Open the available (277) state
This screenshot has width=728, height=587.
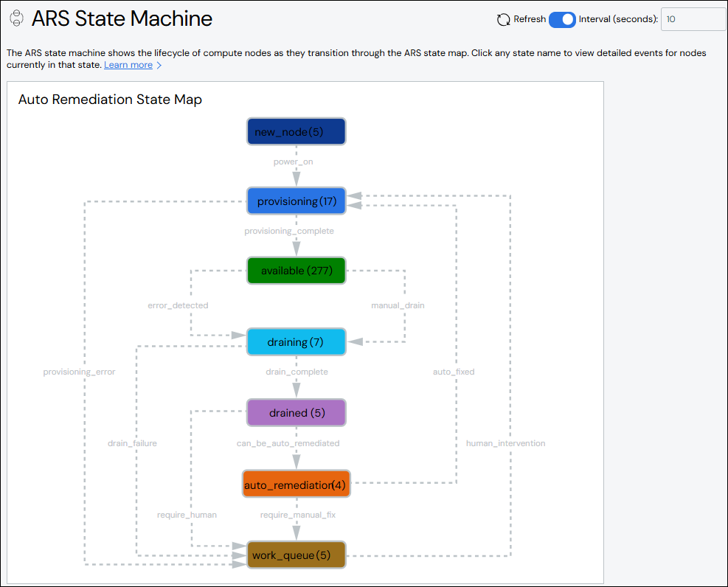pos(297,271)
